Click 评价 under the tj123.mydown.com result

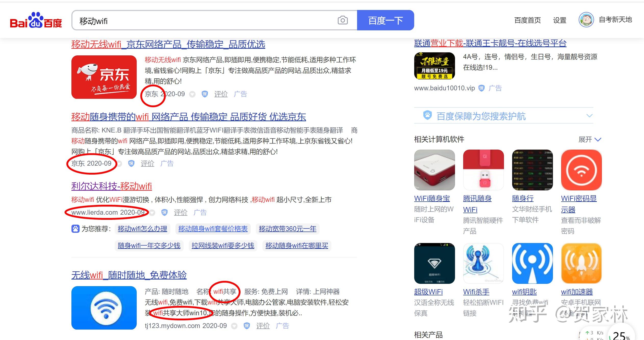coord(263,326)
